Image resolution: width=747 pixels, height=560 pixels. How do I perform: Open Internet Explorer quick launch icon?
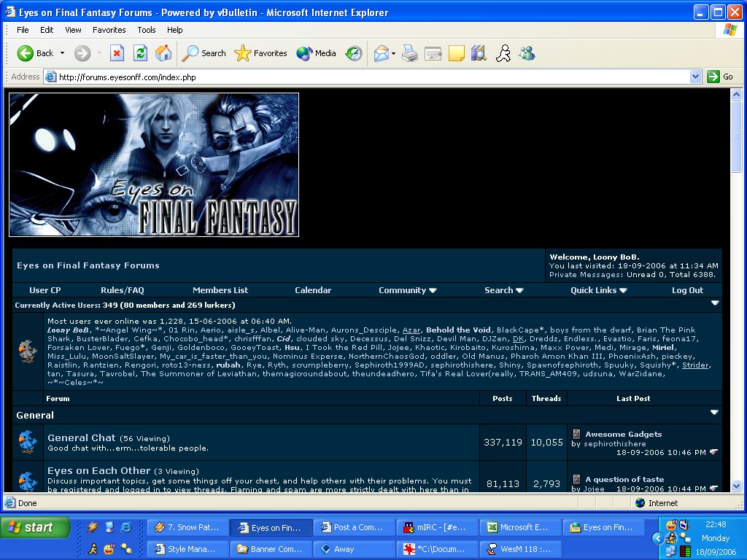click(x=125, y=527)
